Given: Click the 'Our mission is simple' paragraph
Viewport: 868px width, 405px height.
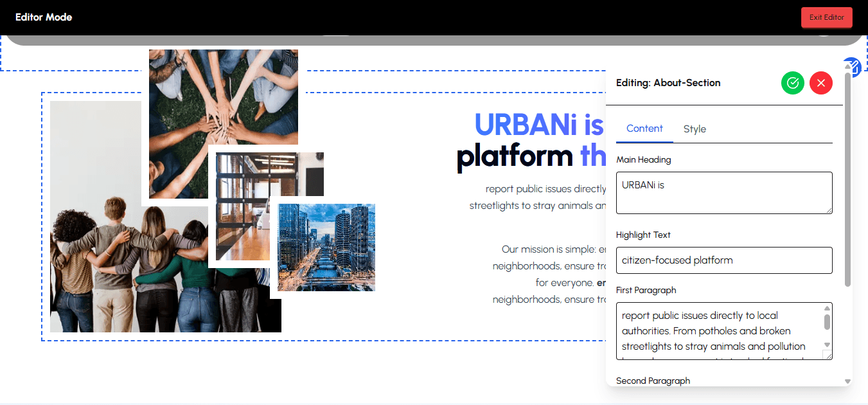Looking at the screenshot, I should coord(549,274).
